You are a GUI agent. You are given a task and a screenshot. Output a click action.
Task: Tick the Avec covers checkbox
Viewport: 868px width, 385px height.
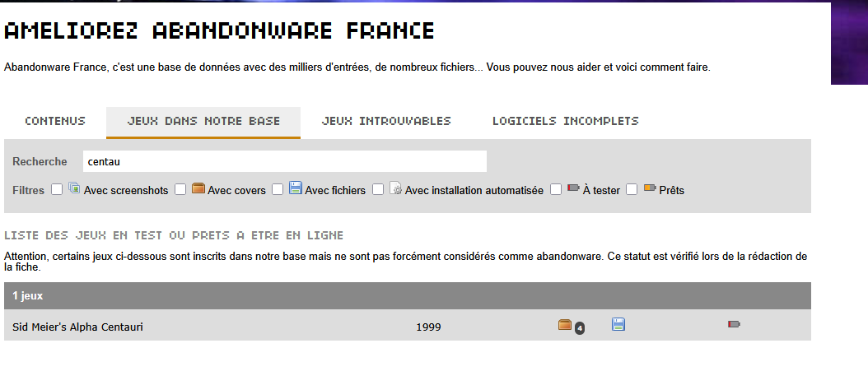(x=180, y=190)
